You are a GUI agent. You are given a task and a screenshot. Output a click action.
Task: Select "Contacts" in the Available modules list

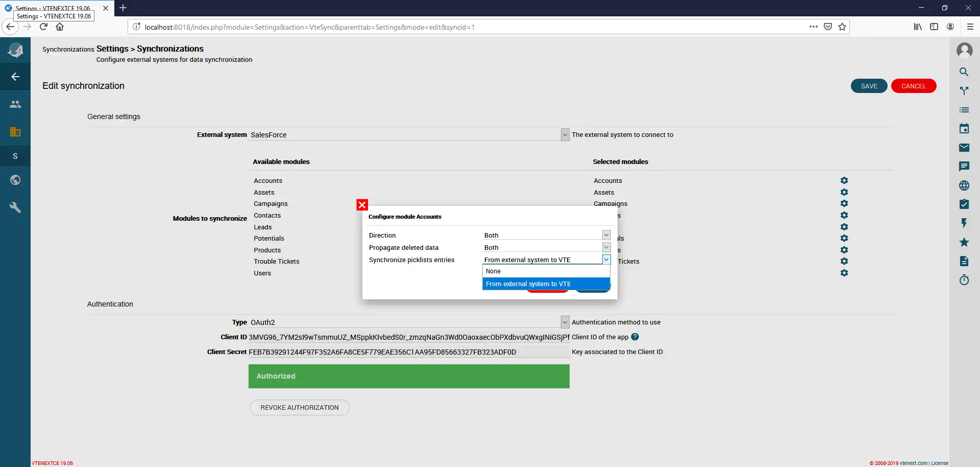[267, 216]
